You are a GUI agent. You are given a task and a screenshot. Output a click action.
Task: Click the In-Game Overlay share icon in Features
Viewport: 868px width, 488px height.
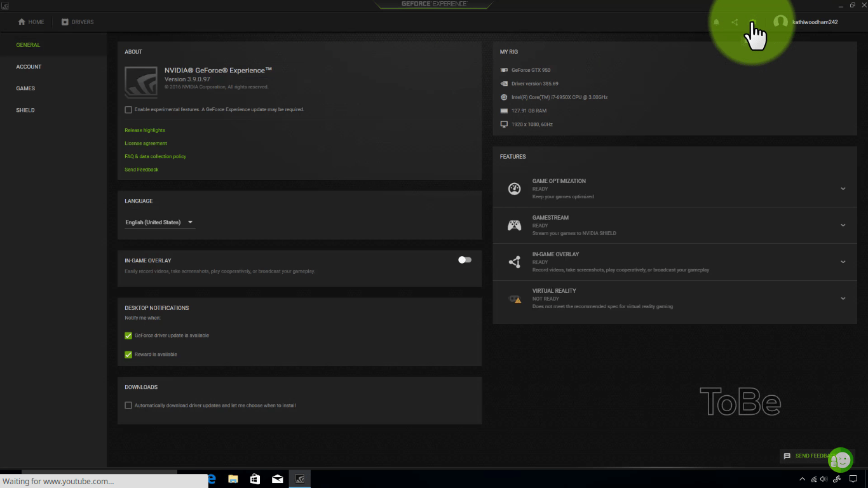[x=515, y=262]
